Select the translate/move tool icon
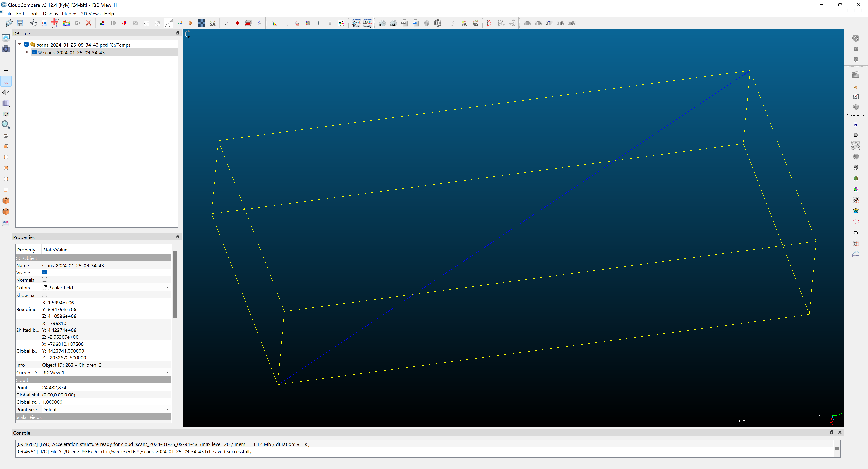Viewport: 868px width, 469px height. tap(6, 114)
